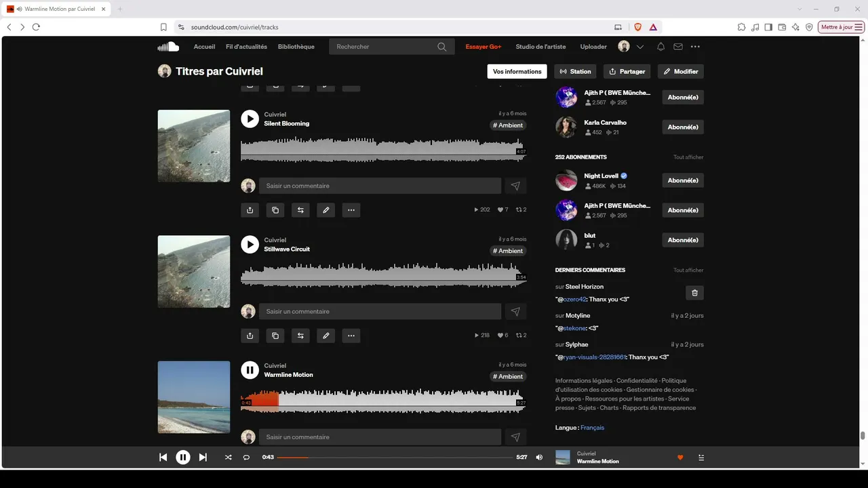Open the Brave Shields icon
This screenshot has width=868, height=488.
[x=637, y=27]
